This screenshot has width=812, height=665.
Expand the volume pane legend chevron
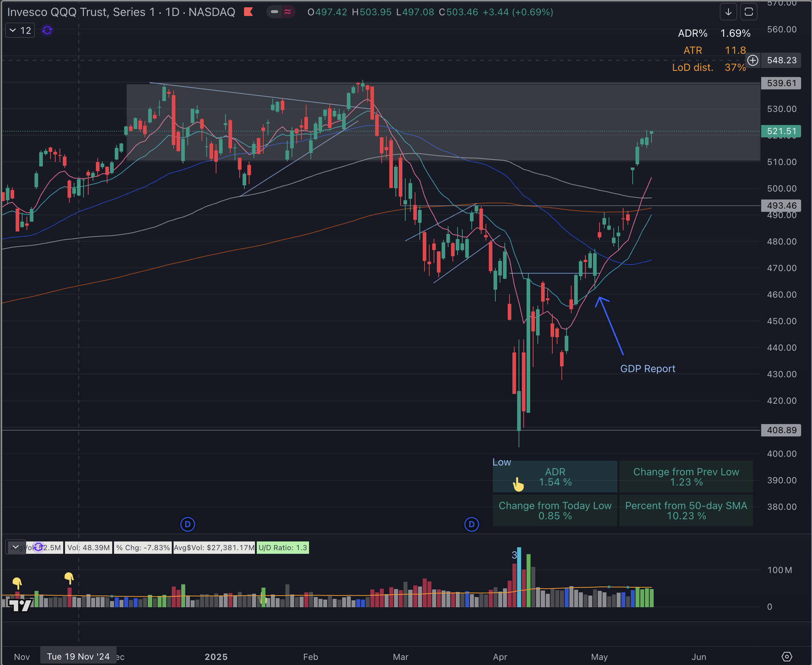(x=16, y=547)
